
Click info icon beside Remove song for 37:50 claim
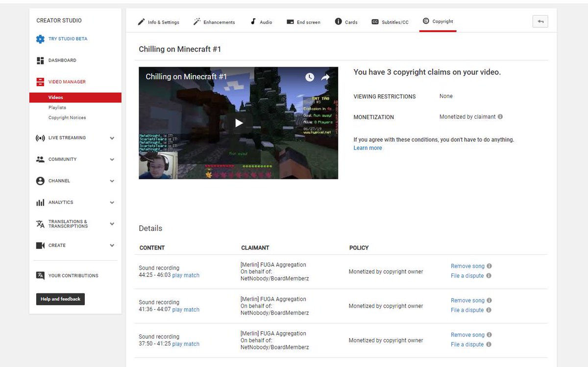(489, 335)
